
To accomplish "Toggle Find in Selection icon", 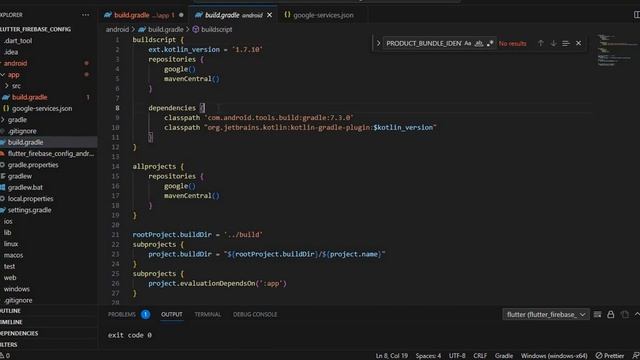I will 566,43.
